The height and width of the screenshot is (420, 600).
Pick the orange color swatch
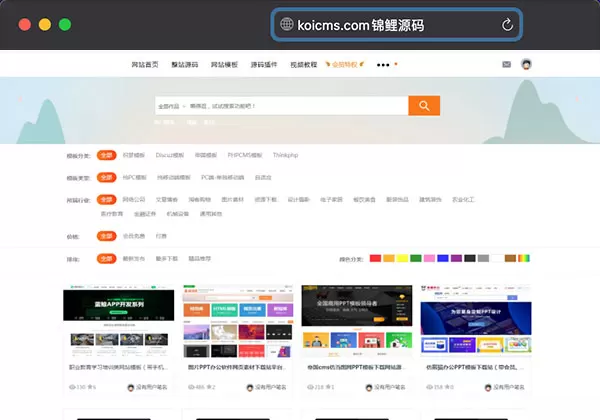pyautogui.click(x=389, y=259)
